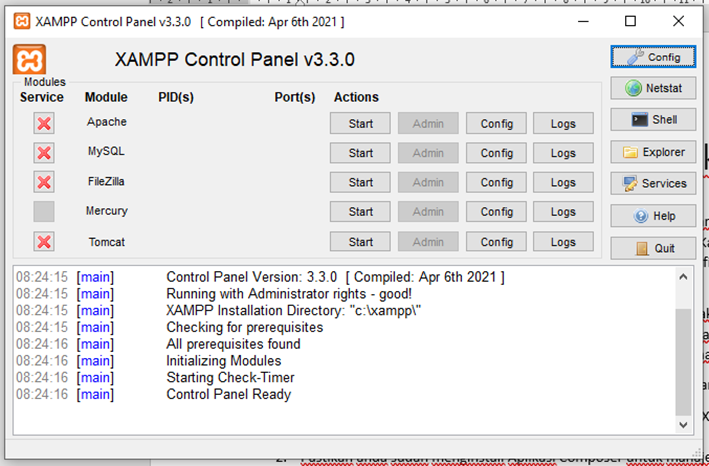Screen dimensions: 709x466
Task: Open the Apache Logs menu
Action: tap(563, 123)
